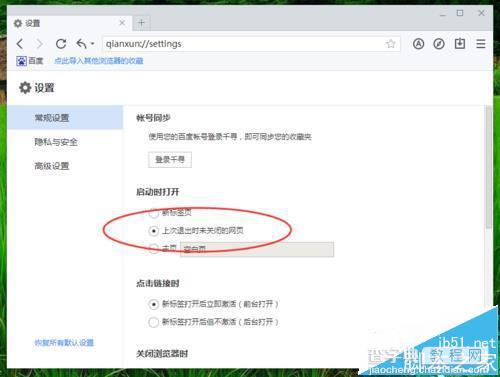
Task: Click the circled A toolbar icon
Action: click(418, 44)
